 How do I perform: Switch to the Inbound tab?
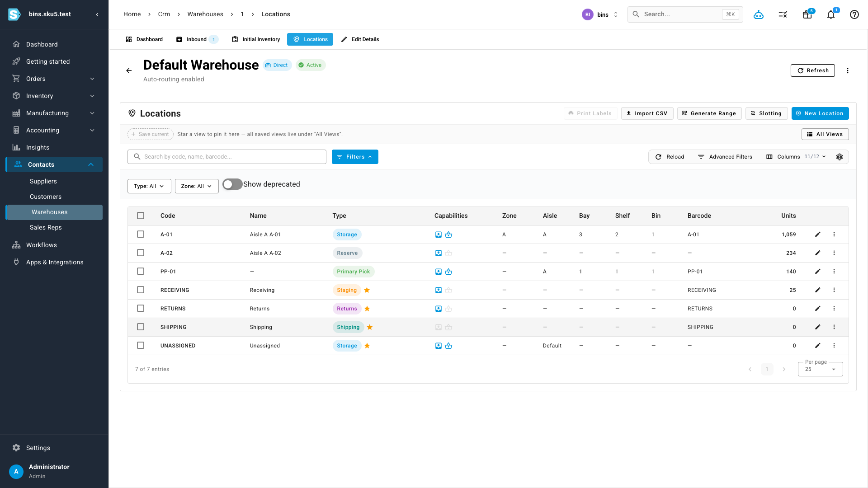197,39
